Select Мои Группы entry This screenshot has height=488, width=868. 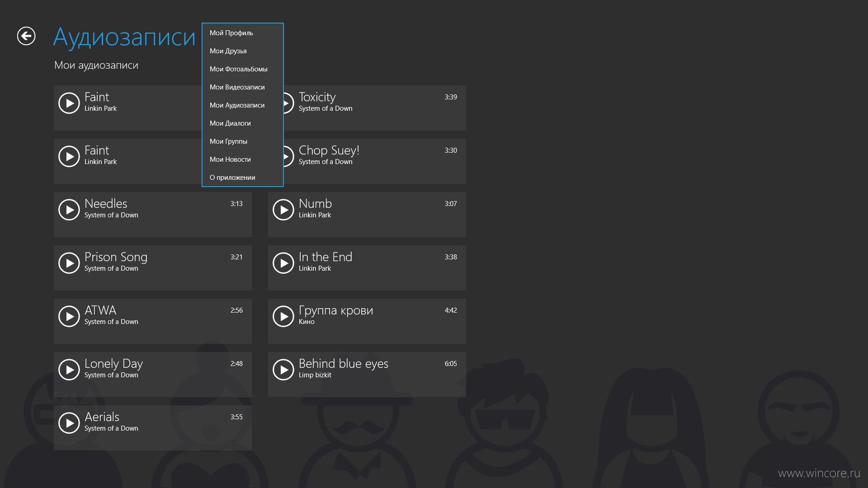pos(243,141)
